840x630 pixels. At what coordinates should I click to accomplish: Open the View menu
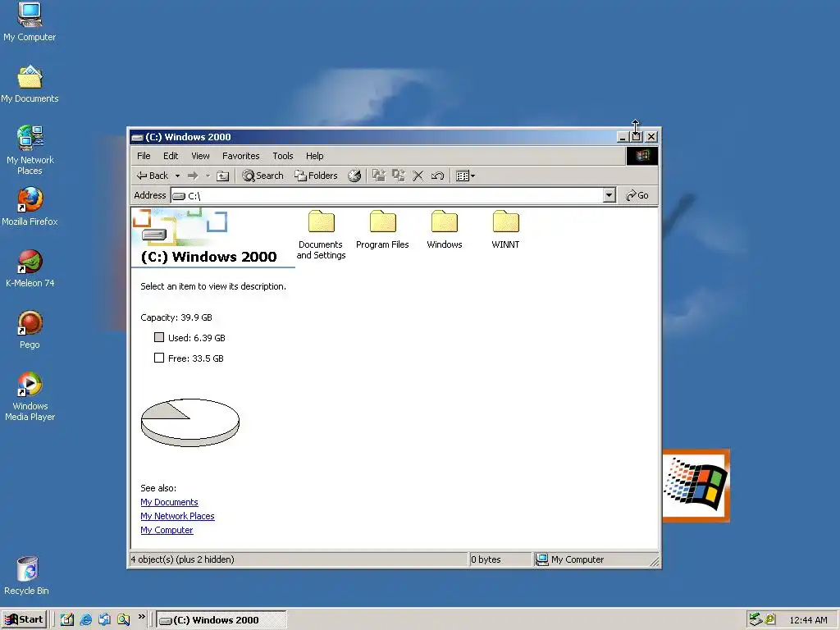pos(200,156)
